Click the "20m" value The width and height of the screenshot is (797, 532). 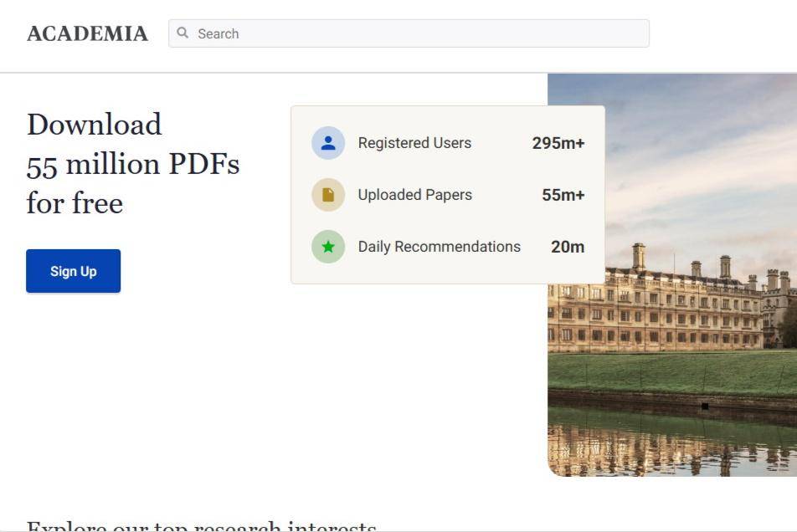tap(568, 247)
